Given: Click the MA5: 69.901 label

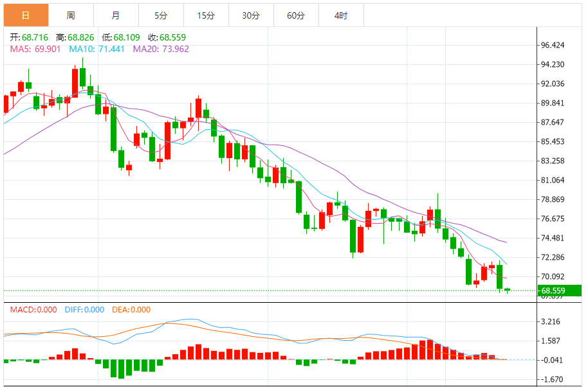Looking at the screenshot, I should point(35,49).
